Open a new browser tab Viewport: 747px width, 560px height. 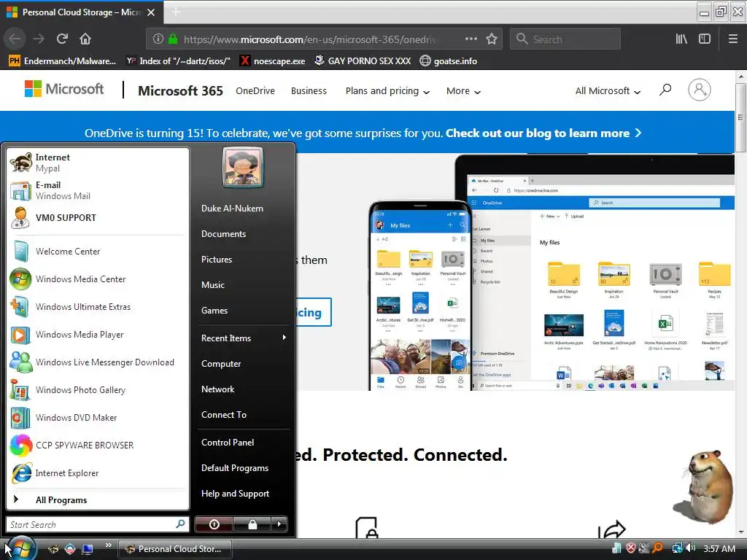pyautogui.click(x=176, y=12)
